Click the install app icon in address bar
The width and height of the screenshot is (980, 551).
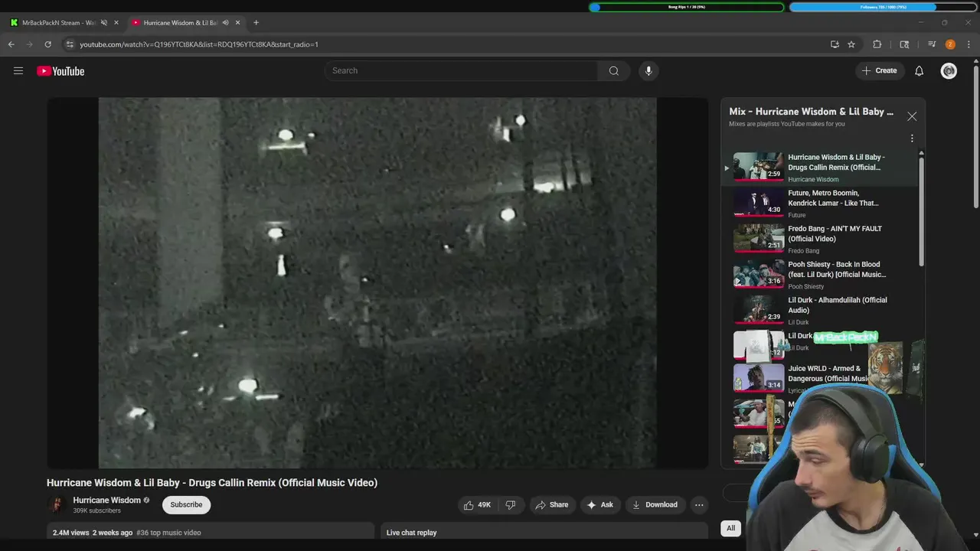click(835, 44)
